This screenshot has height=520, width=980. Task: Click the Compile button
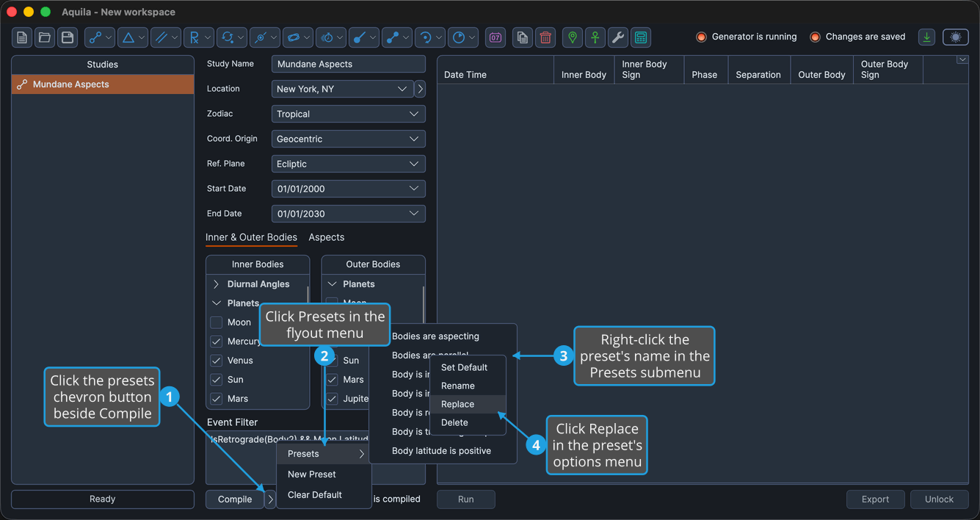pyautogui.click(x=235, y=499)
